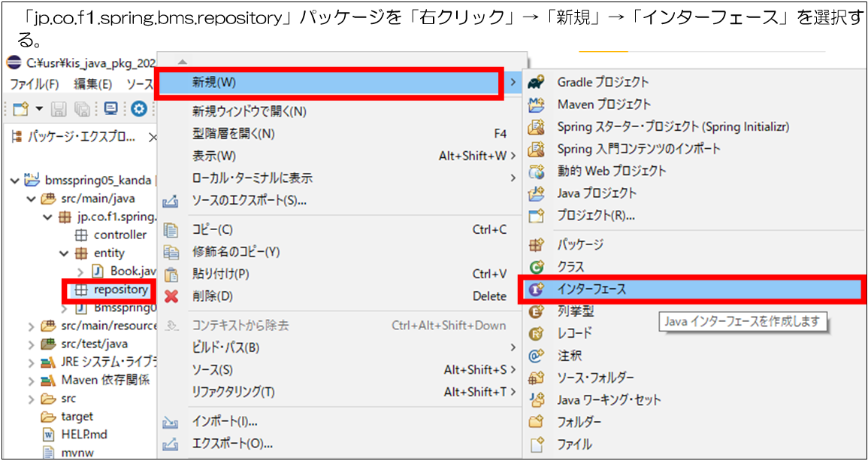
Task: Click the 列挙型 (enum) icon
Action: point(537,311)
